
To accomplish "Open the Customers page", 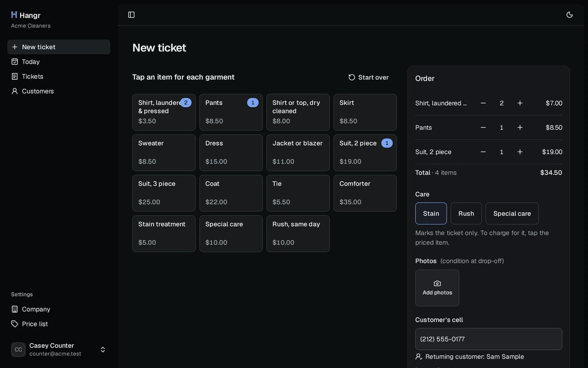I will click(59, 91).
